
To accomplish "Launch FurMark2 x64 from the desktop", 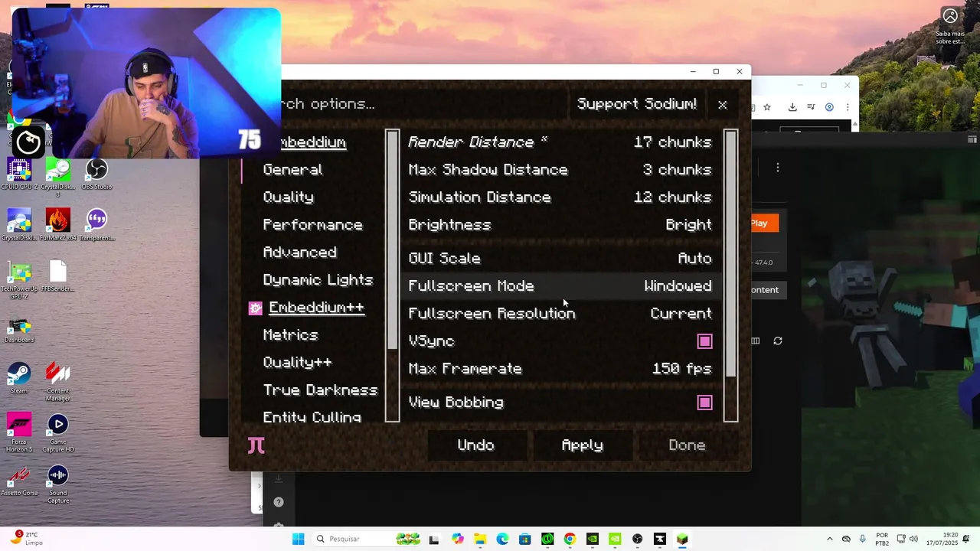I will pyautogui.click(x=58, y=225).
